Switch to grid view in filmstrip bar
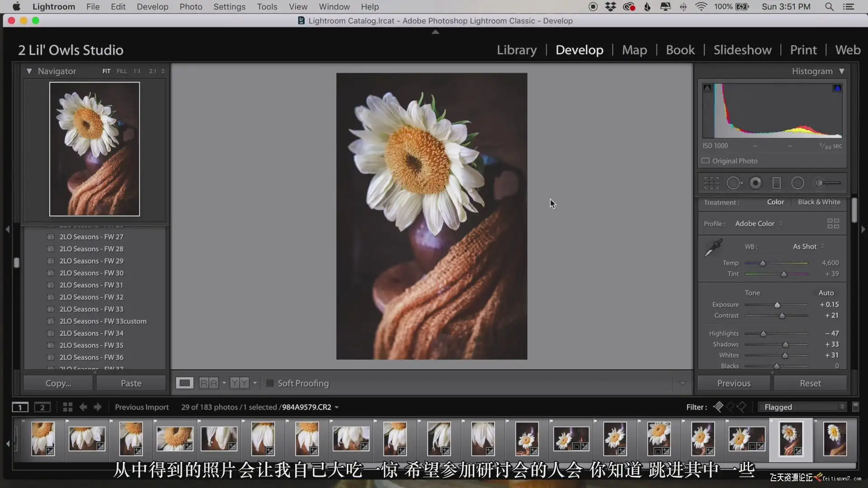This screenshot has height=488, width=868. pos(68,407)
